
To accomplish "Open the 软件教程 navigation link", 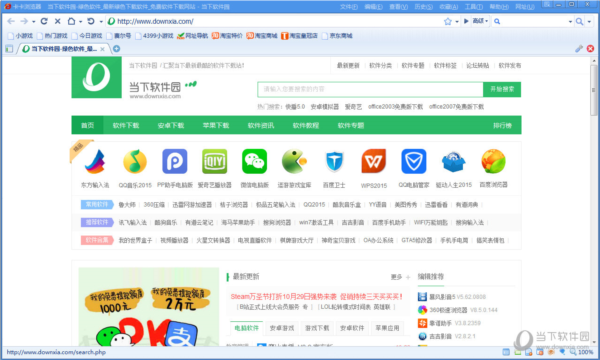I will (306, 125).
